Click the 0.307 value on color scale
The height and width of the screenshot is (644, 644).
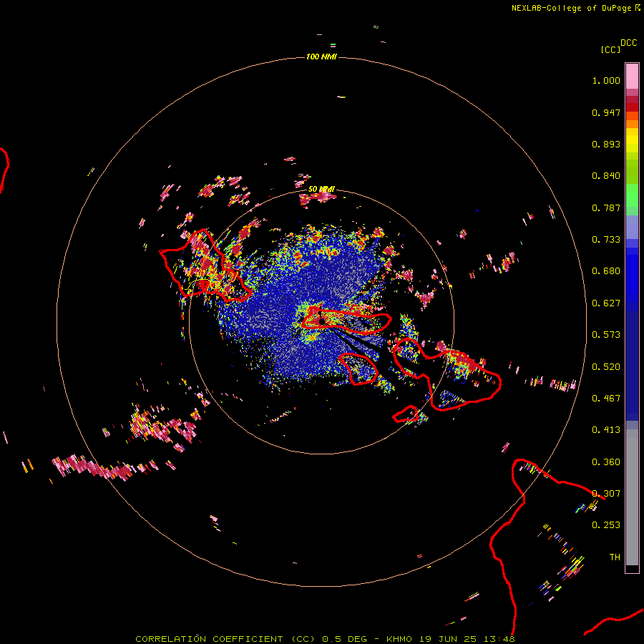(x=606, y=494)
